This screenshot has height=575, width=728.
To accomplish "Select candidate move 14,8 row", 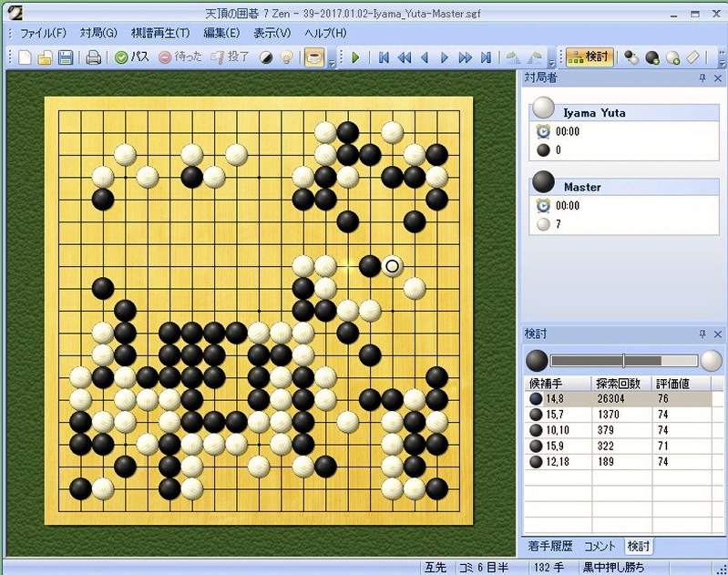I will (x=615, y=398).
